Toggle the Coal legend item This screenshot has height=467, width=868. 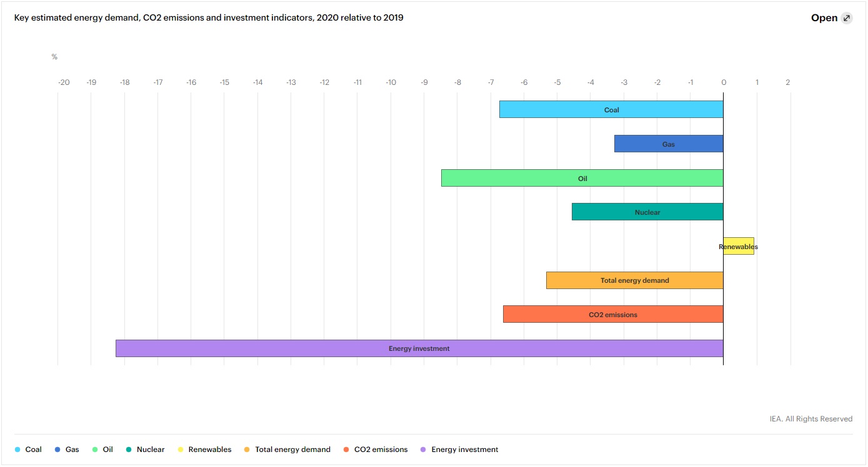pos(28,450)
